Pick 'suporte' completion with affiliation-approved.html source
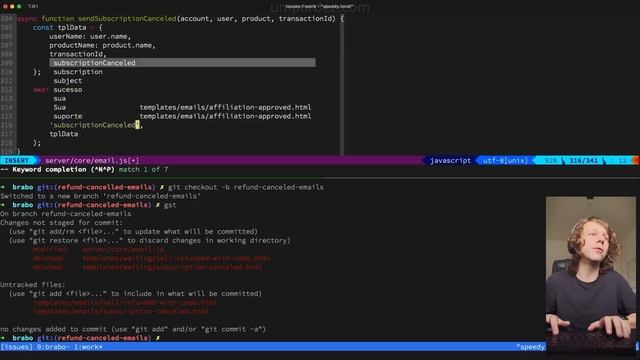The height and width of the screenshot is (360, 640). [x=182, y=116]
